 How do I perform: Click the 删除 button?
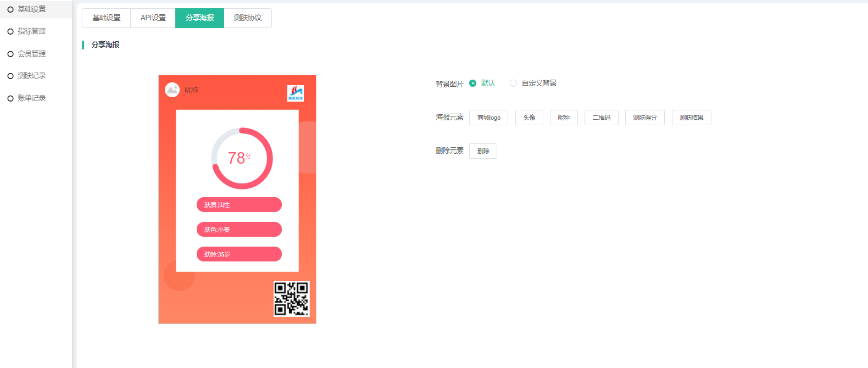(483, 151)
